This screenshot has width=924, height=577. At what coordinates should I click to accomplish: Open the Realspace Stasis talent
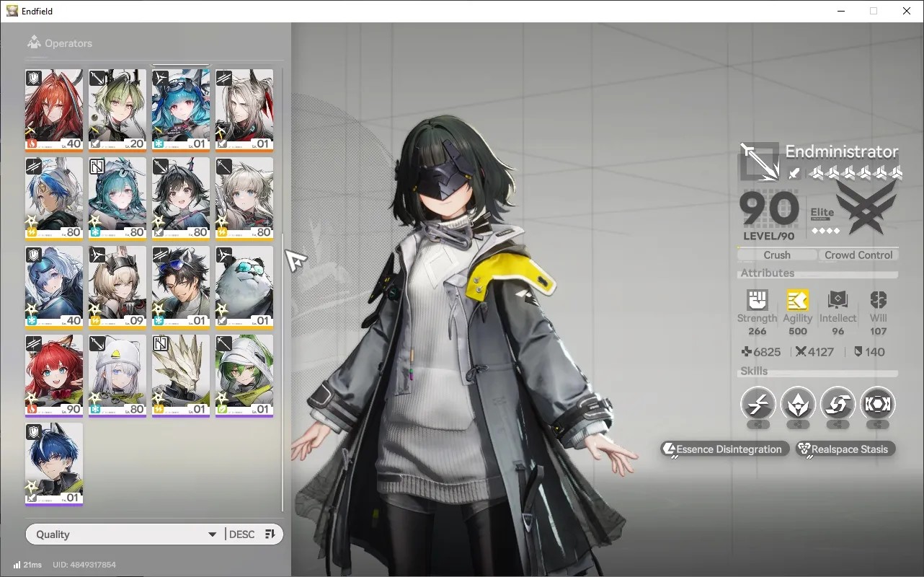[x=845, y=449]
